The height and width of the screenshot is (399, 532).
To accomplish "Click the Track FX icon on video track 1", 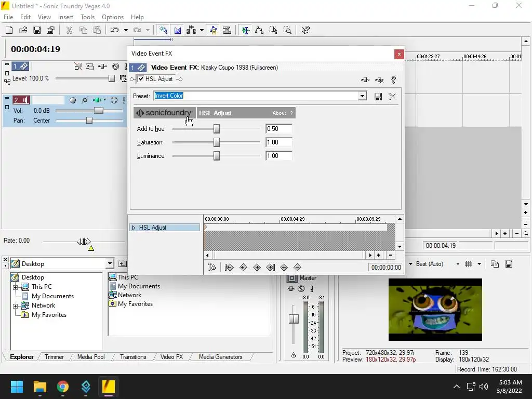I will (x=102, y=66).
